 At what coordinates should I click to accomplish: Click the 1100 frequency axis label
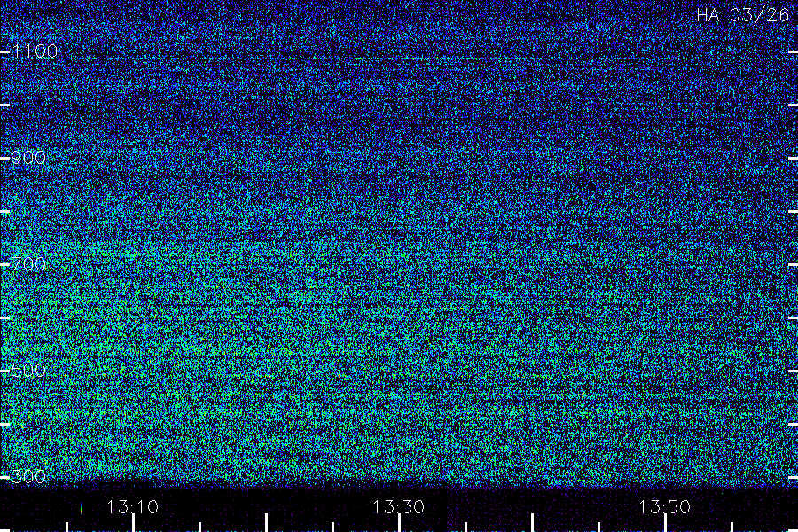point(35,51)
